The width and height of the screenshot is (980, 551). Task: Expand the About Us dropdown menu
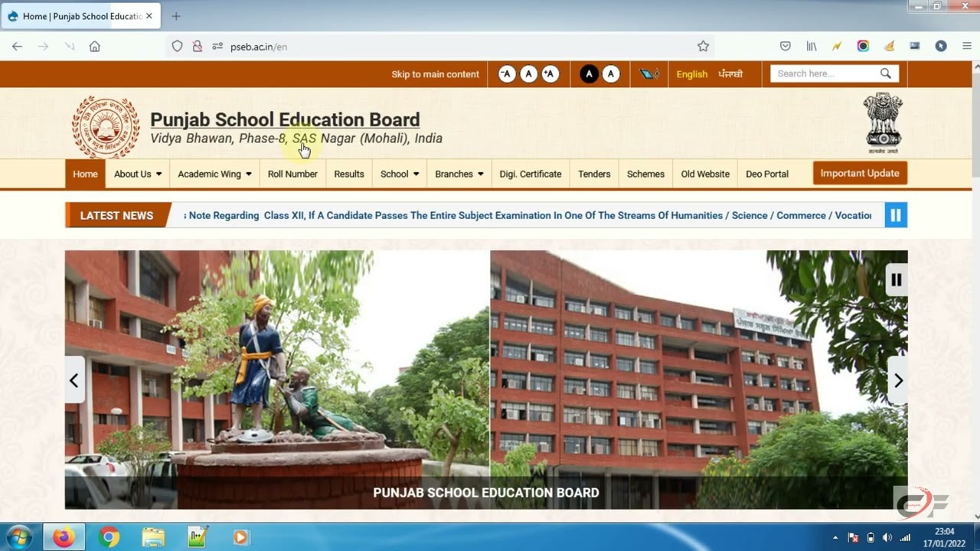138,174
